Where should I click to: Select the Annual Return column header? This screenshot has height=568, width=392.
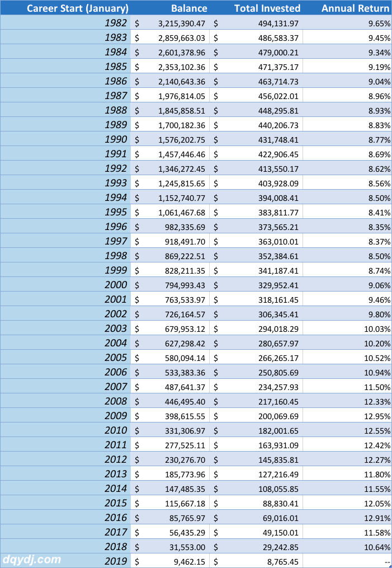click(x=347, y=8)
